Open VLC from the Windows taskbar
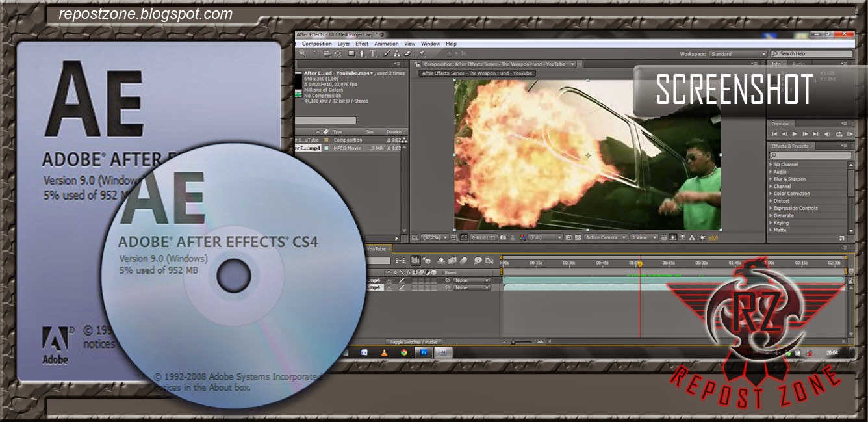The image size is (868, 422). coord(384,352)
